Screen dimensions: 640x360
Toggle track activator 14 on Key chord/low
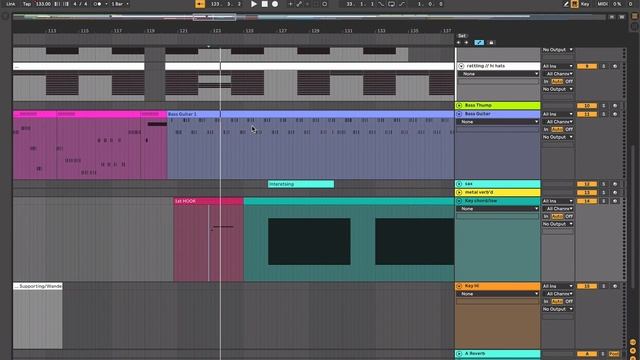pyautogui.click(x=587, y=201)
